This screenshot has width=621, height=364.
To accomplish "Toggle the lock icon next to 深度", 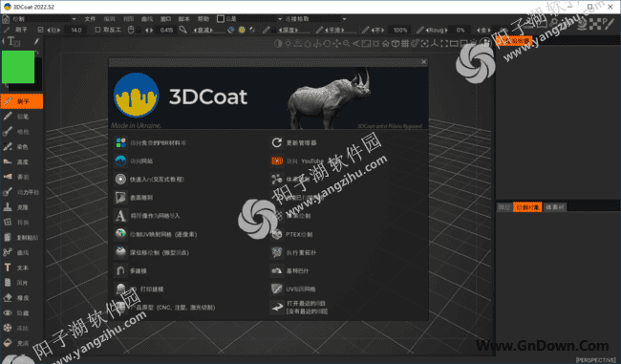I will pos(273,30).
